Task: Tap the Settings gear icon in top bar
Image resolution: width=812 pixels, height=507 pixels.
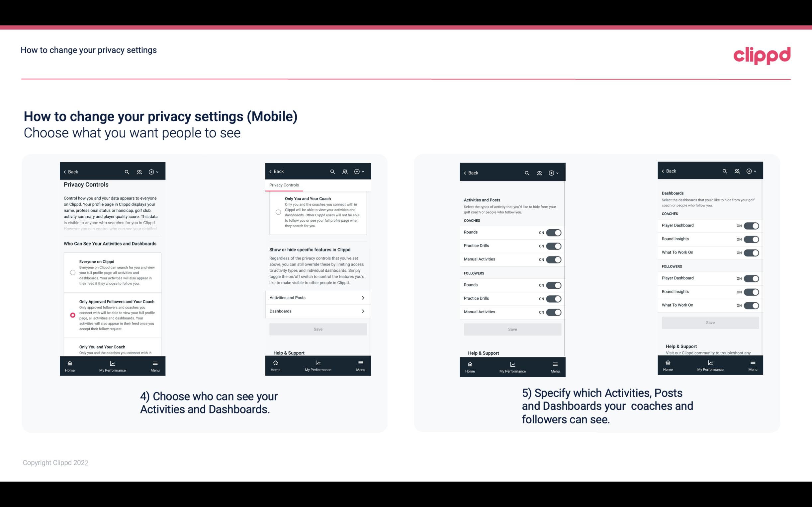Action: click(x=151, y=171)
